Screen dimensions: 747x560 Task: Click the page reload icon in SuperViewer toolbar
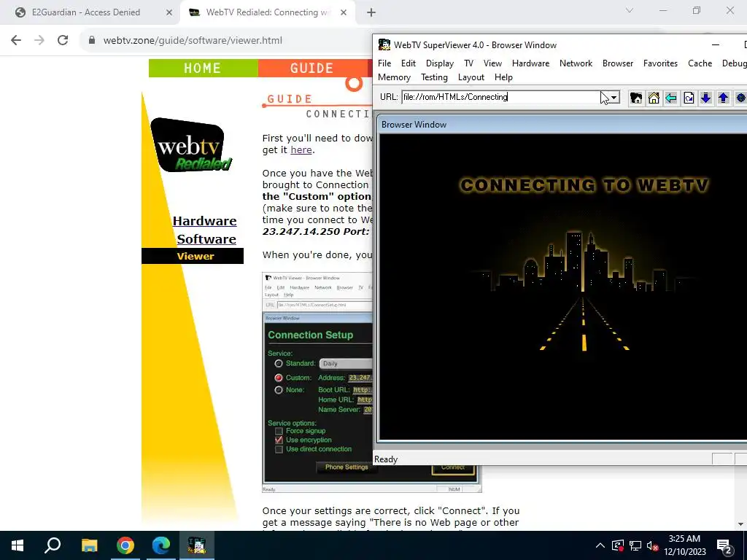(x=689, y=98)
